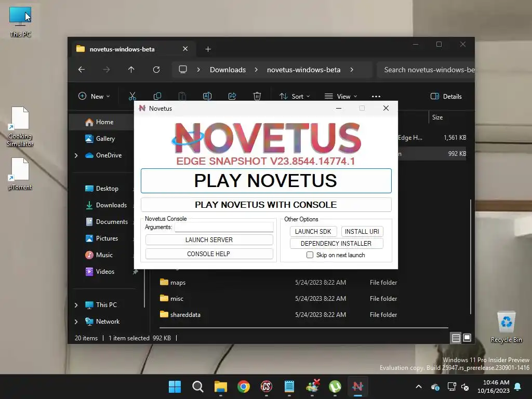Open Music in the sidebar
This screenshot has height=399, width=532.
pyautogui.click(x=104, y=255)
